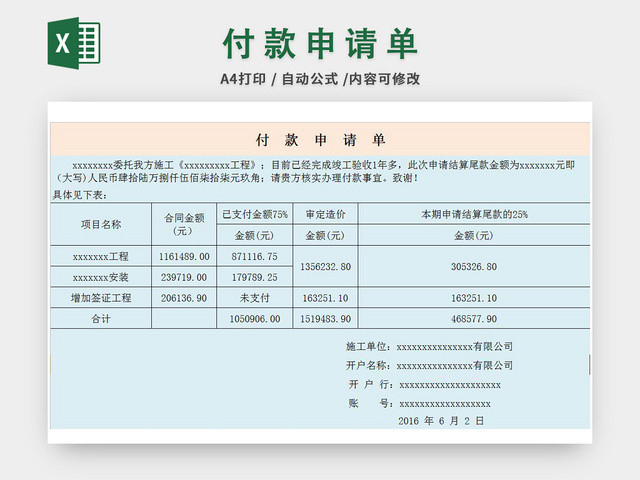Click the 已支付金额75% header cell
The width and height of the screenshot is (640, 480).
pyautogui.click(x=255, y=214)
